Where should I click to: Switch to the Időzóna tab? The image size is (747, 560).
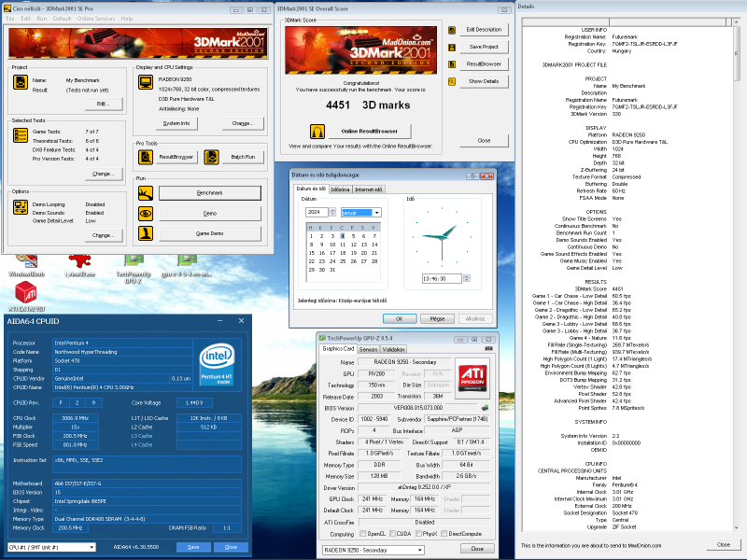(x=340, y=189)
